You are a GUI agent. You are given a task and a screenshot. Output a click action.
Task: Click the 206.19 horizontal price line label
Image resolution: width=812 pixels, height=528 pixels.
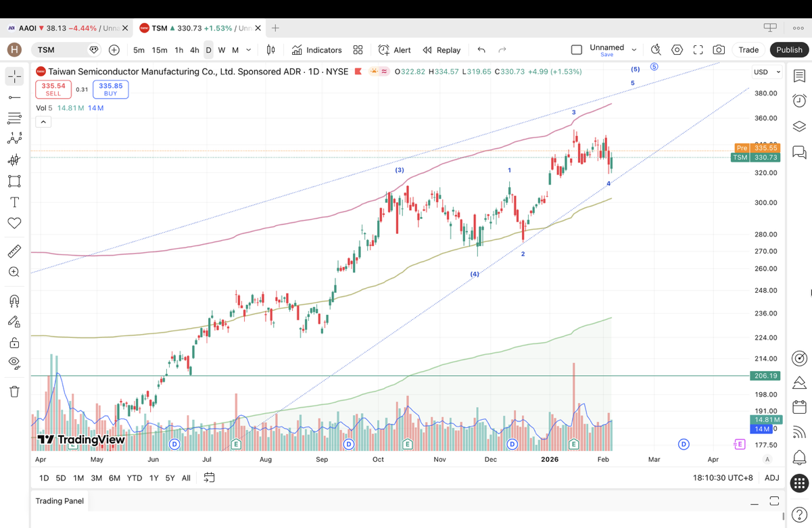(x=765, y=376)
